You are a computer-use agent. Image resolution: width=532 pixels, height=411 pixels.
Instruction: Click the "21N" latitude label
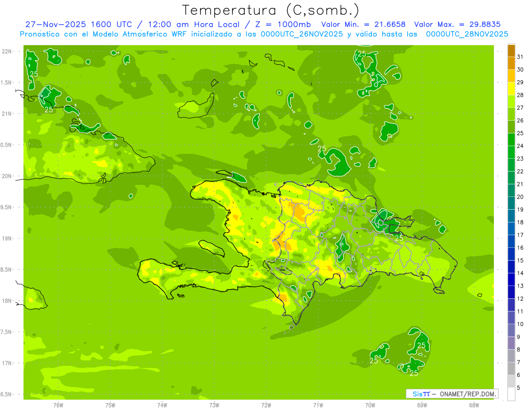pos(7,114)
